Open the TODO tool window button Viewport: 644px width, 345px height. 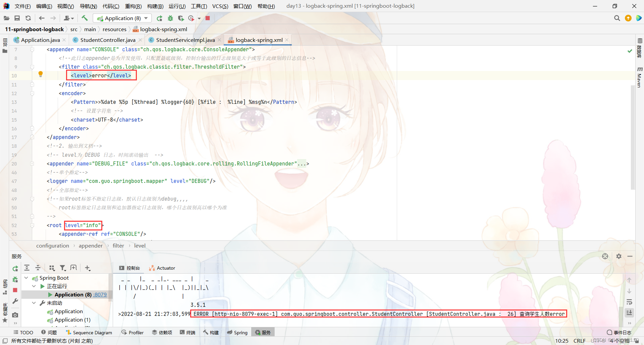[23, 332]
